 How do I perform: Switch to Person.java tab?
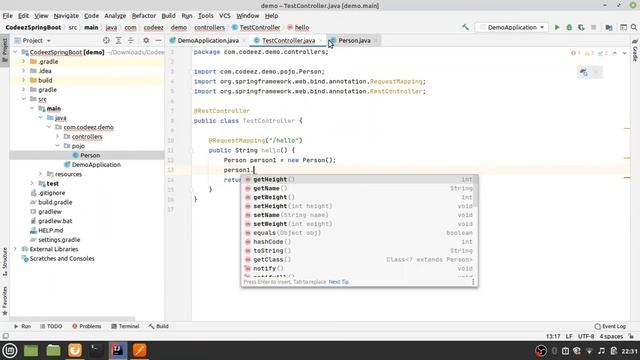(x=354, y=40)
